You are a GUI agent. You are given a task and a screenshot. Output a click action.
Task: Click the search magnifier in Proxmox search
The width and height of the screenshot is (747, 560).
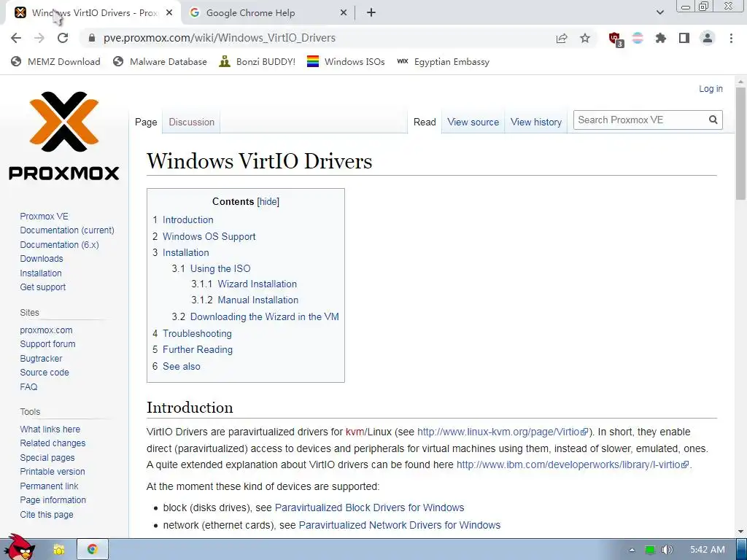(x=713, y=120)
